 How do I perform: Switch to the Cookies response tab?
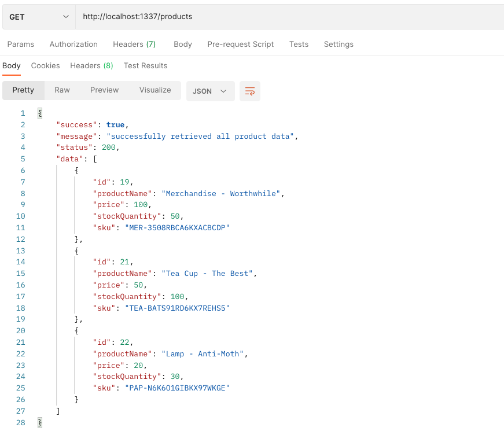[x=45, y=65]
